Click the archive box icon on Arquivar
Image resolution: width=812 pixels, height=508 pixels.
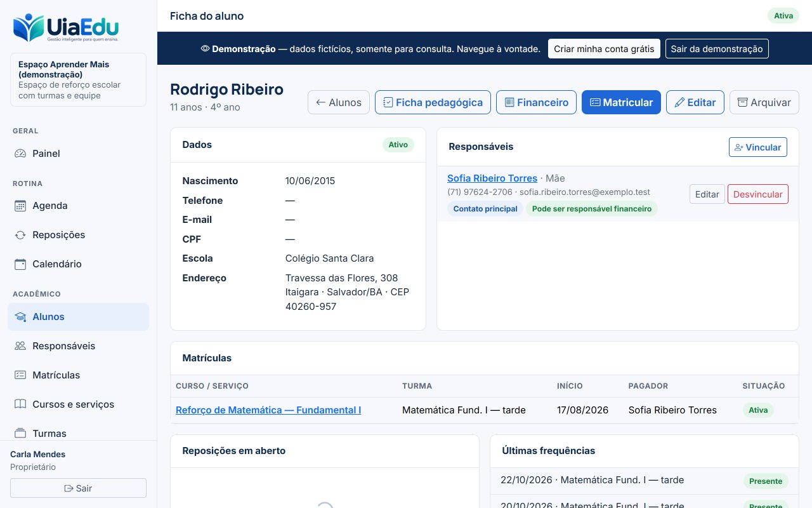[x=743, y=102]
